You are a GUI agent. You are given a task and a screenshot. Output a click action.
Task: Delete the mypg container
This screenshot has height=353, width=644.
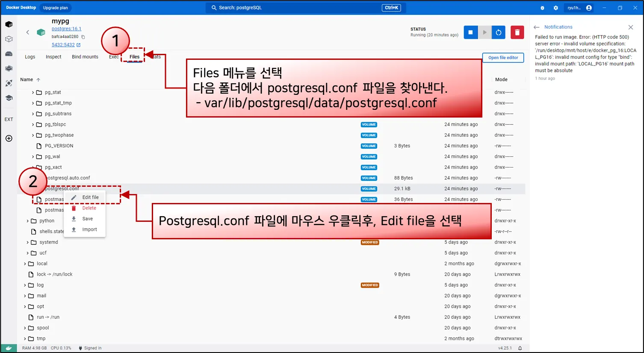(517, 32)
